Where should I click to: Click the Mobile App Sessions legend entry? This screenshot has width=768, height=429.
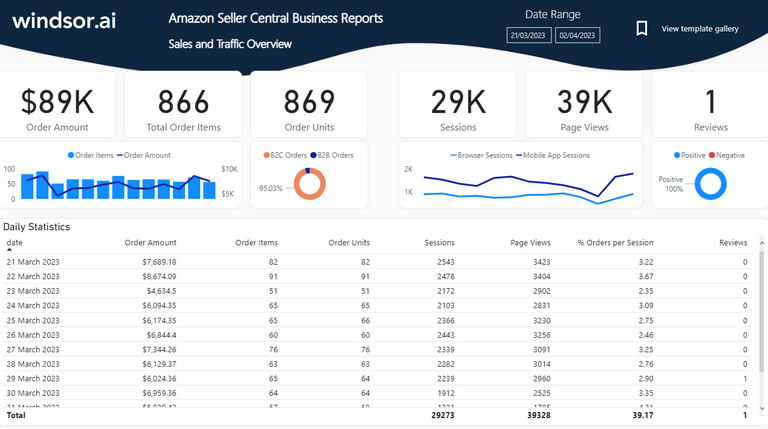552,155
